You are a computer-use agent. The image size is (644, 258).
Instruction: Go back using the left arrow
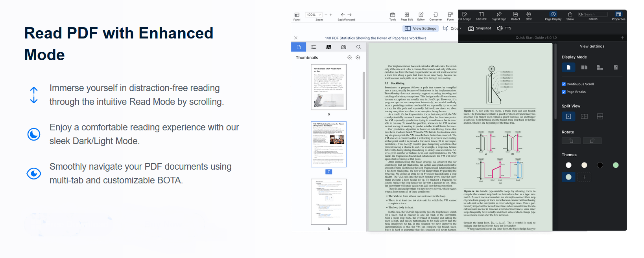343,15
